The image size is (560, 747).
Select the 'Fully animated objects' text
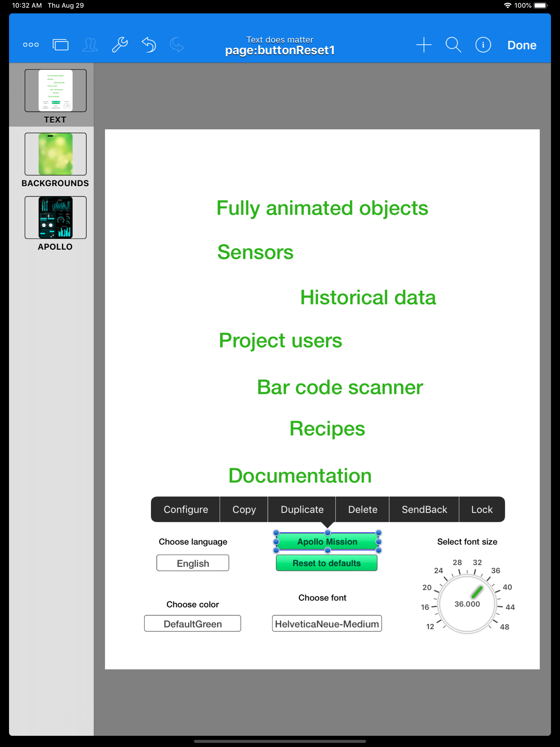pyautogui.click(x=322, y=208)
